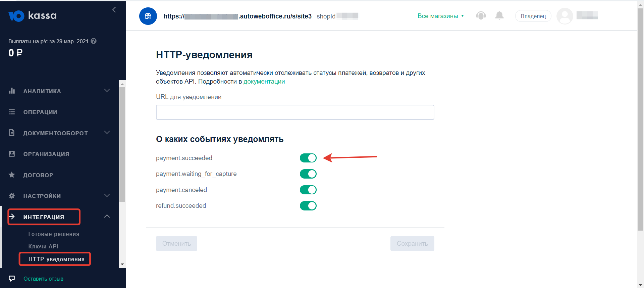Click help icon next to payout date
This screenshot has height=288, width=644.
94,41
